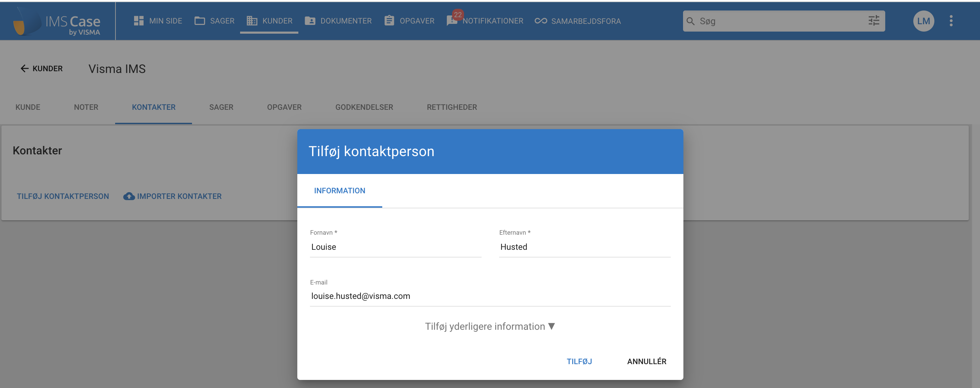The height and width of the screenshot is (388, 980).
Task: Click the Efternavn field containing Husted
Action: tap(585, 247)
